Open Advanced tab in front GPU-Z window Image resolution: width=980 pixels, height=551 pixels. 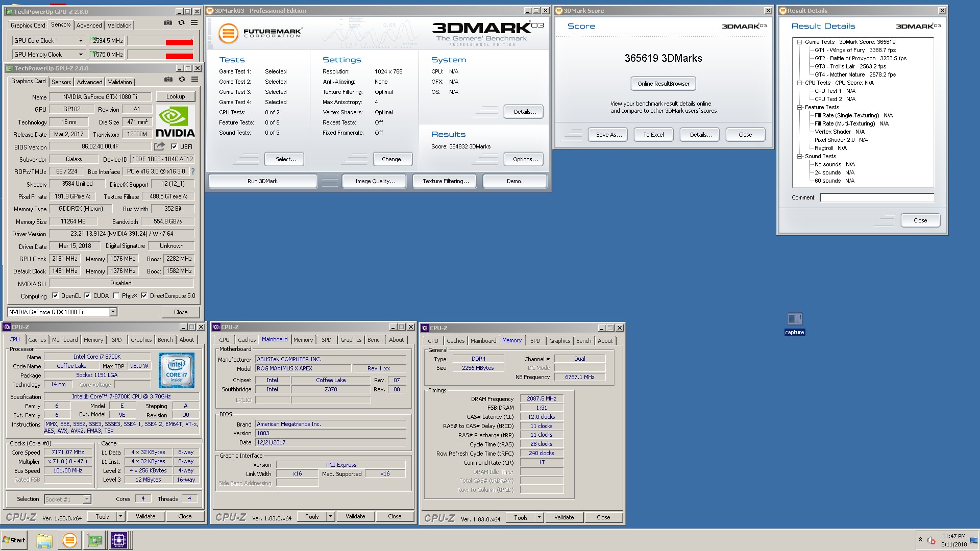tap(89, 82)
